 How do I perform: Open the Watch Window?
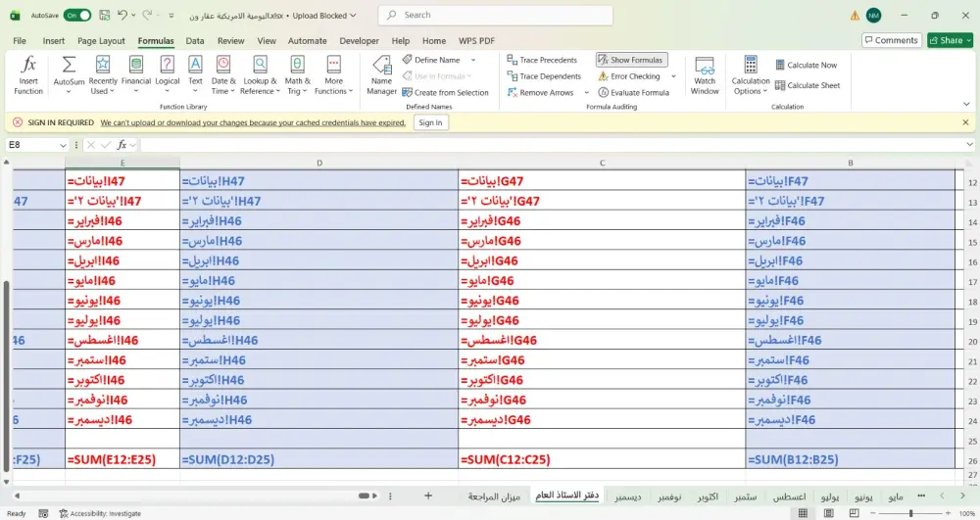click(x=705, y=74)
